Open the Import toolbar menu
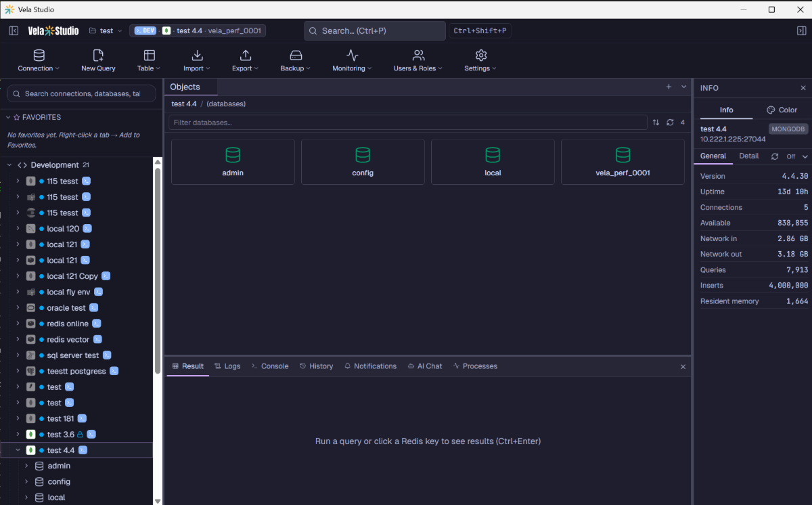 [197, 60]
